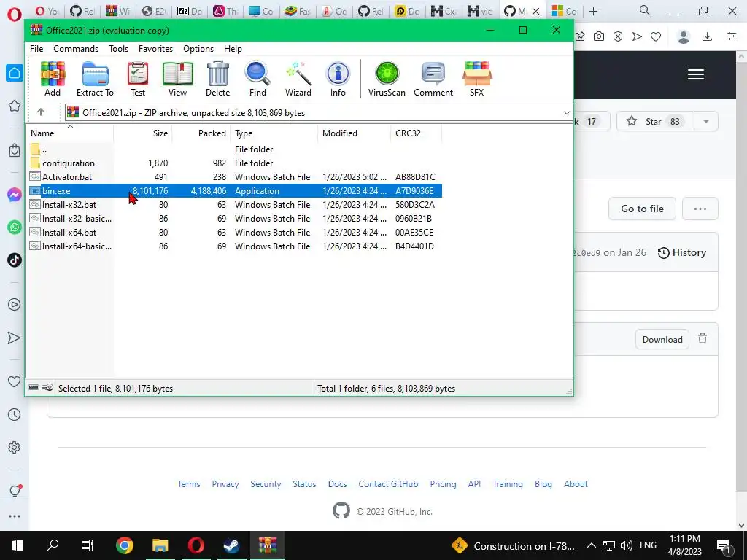The image size is (747, 560).
Task: Click the Opera search tabs magnifier
Action: (x=645, y=11)
